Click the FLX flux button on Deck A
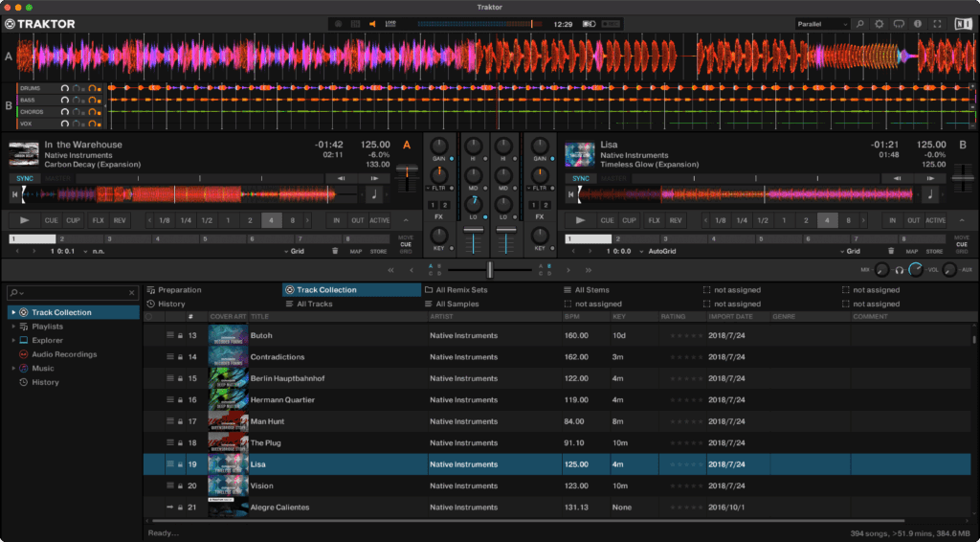This screenshot has width=980, height=542. tap(97, 220)
